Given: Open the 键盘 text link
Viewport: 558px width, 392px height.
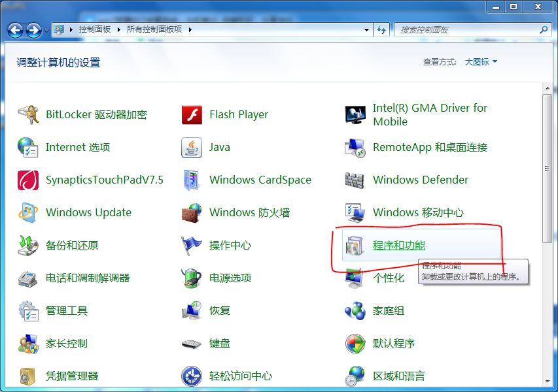Looking at the screenshot, I should pyautogui.click(x=220, y=344).
